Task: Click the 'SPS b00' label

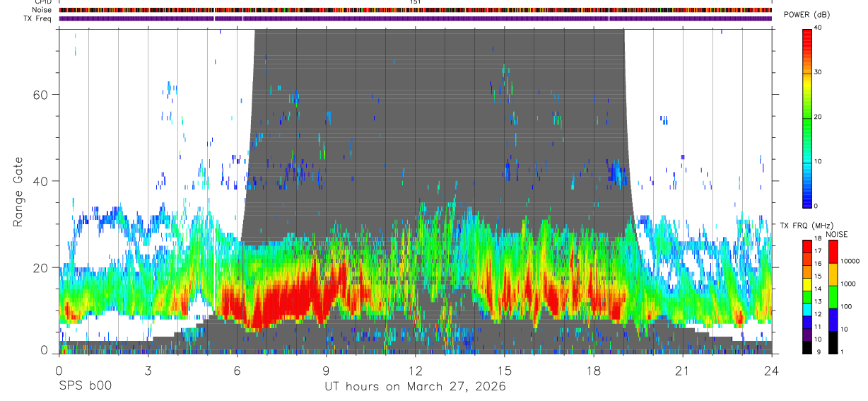Action: pos(85,387)
